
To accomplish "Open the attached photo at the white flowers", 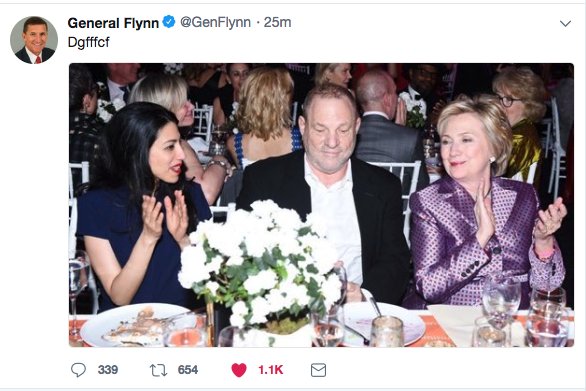I will [x=260, y=262].
